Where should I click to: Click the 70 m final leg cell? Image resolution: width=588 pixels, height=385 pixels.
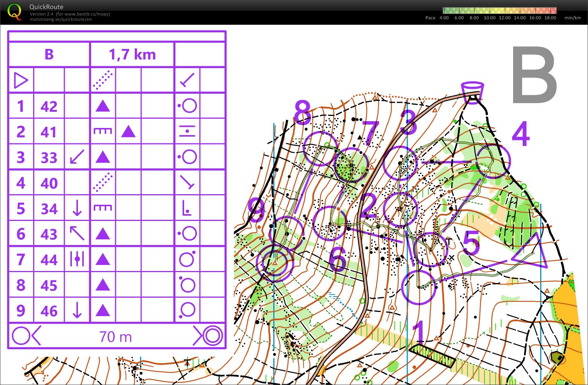(x=115, y=336)
